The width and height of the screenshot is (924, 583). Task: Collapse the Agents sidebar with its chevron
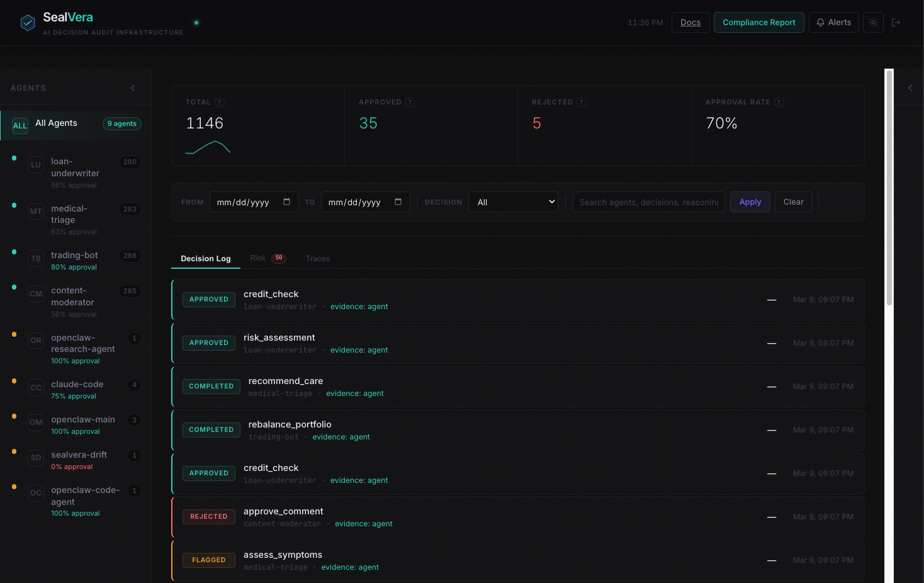tap(133, 88)
